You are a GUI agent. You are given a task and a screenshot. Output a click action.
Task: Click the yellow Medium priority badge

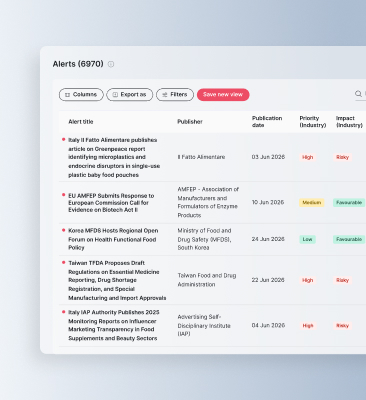[x=311, y=203]
